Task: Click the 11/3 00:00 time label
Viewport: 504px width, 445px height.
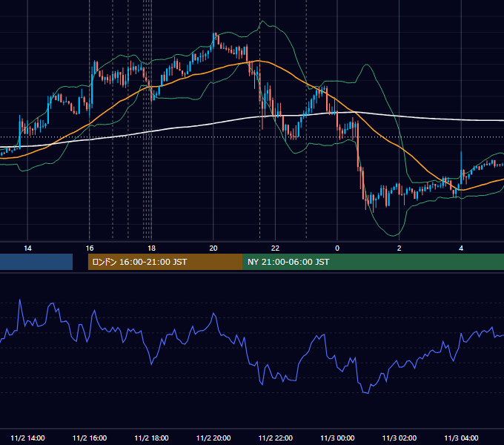Action: (337, 438)
